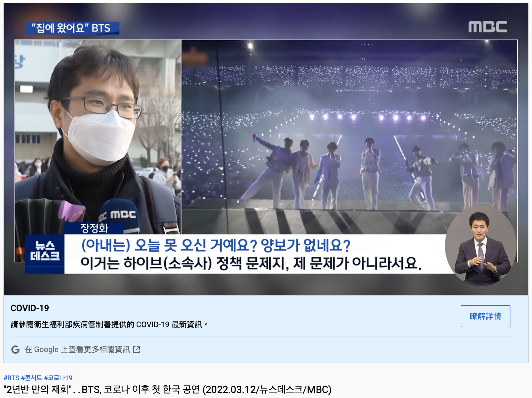Click the Google G logo icon
532x398 pixels.
click(15, 350)
